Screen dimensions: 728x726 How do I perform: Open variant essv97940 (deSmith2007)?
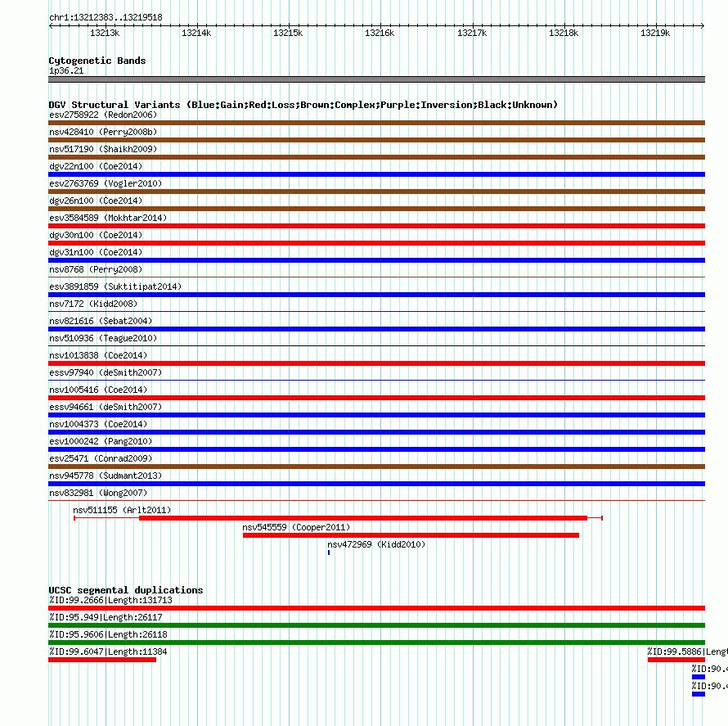pyautogui.click(x=106, y=372)
